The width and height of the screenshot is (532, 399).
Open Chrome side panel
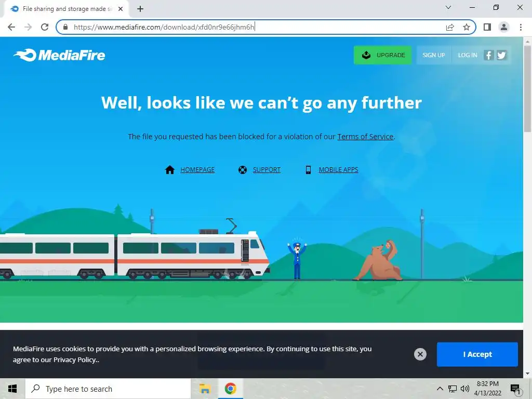[487, 27]
